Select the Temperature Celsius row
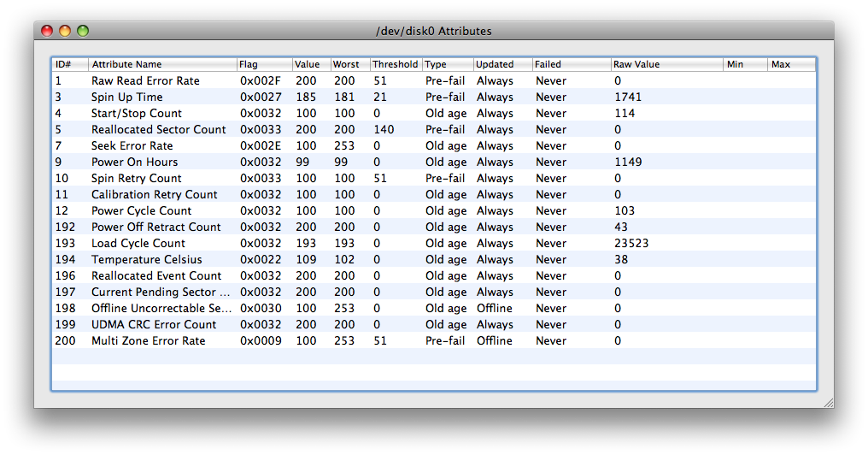 434,259
